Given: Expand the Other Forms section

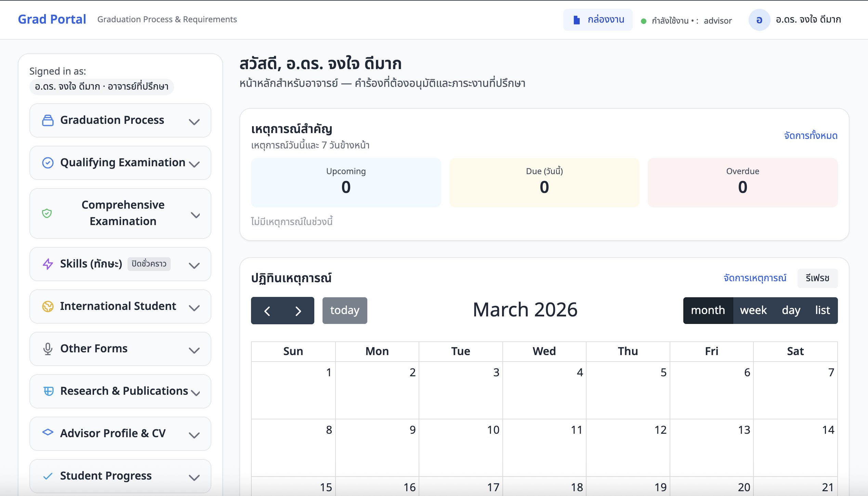Looking at the screenshot, I should tap(194, 350).
